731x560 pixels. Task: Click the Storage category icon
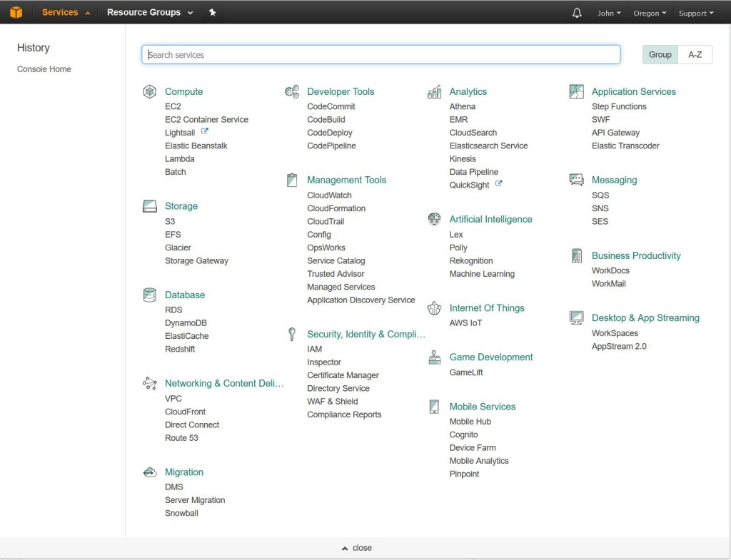pos(150,206)
